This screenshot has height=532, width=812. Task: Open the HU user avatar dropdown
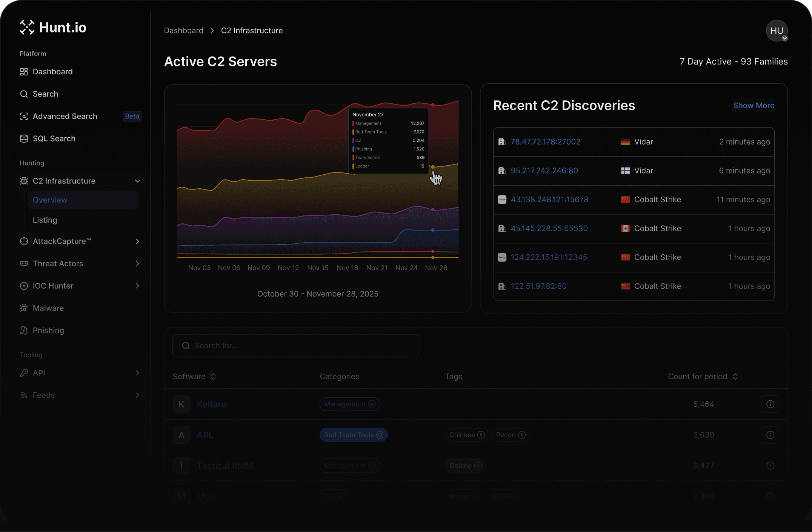pyautogui.click(x=777, y=31)
